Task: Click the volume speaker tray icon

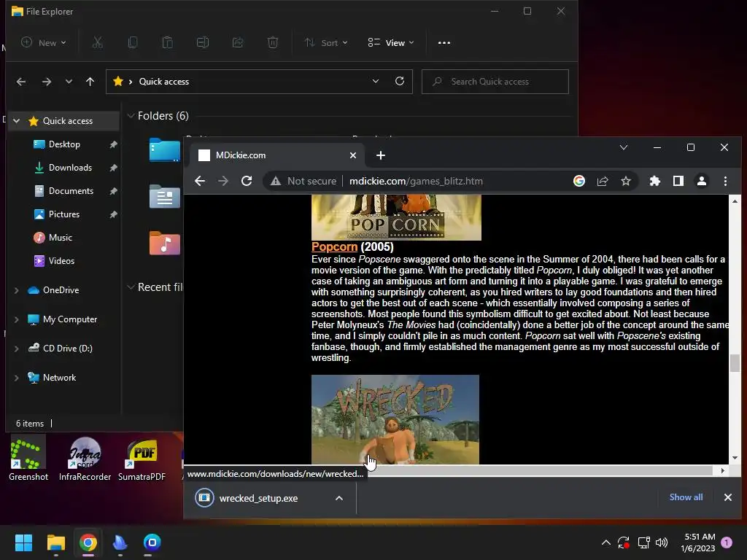Action: click(x=662, y=542)
